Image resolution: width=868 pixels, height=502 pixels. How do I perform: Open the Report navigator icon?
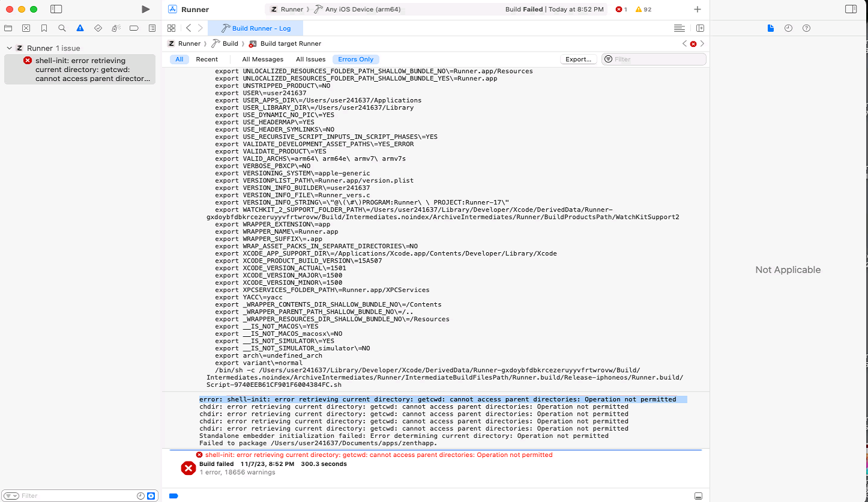[x=152, y=28]
